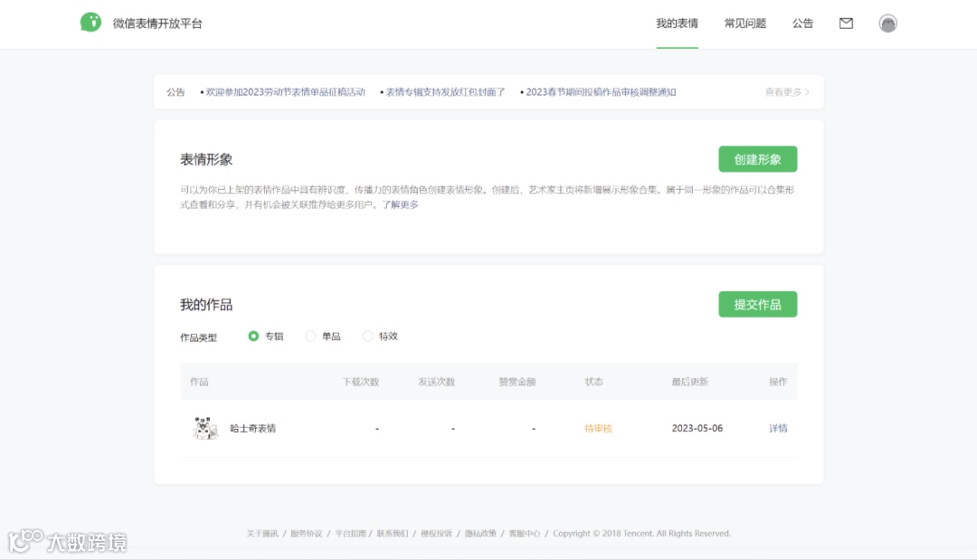Open the 2023 劳动节 sticker submission announcement
The height and width of the screenshot is (560, 977).
point(285,91)
